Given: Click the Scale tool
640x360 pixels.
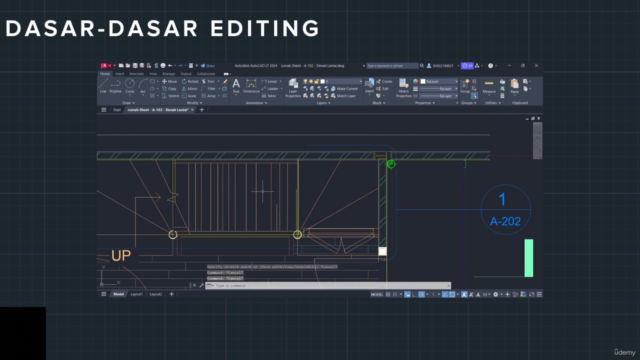Looking at the screenshot, I should tap(189, 96).
